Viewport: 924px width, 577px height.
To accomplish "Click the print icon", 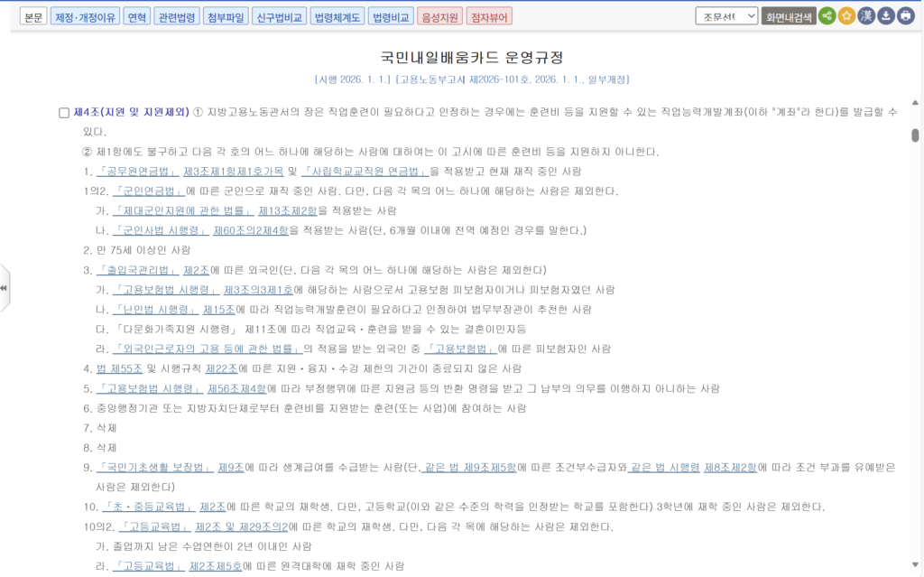I will coord(905,15).
